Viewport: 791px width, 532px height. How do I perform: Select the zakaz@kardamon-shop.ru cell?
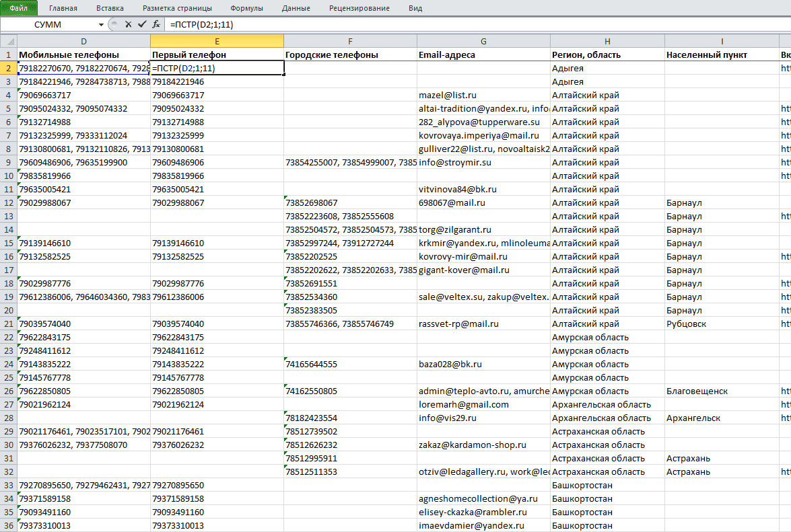483,445
